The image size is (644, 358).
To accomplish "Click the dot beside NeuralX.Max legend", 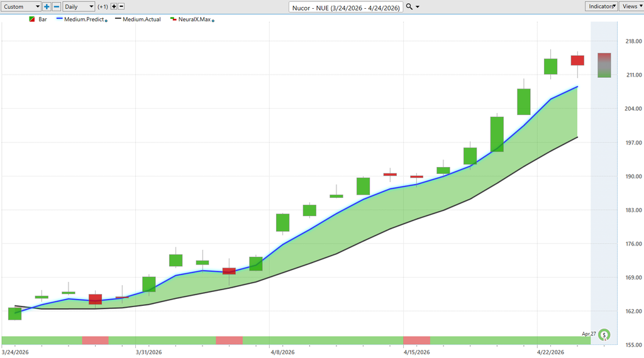I will click(x=214, y=21).
